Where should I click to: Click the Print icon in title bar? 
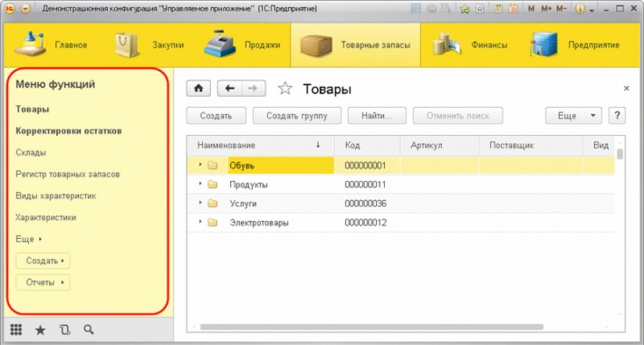pos(431,9)
